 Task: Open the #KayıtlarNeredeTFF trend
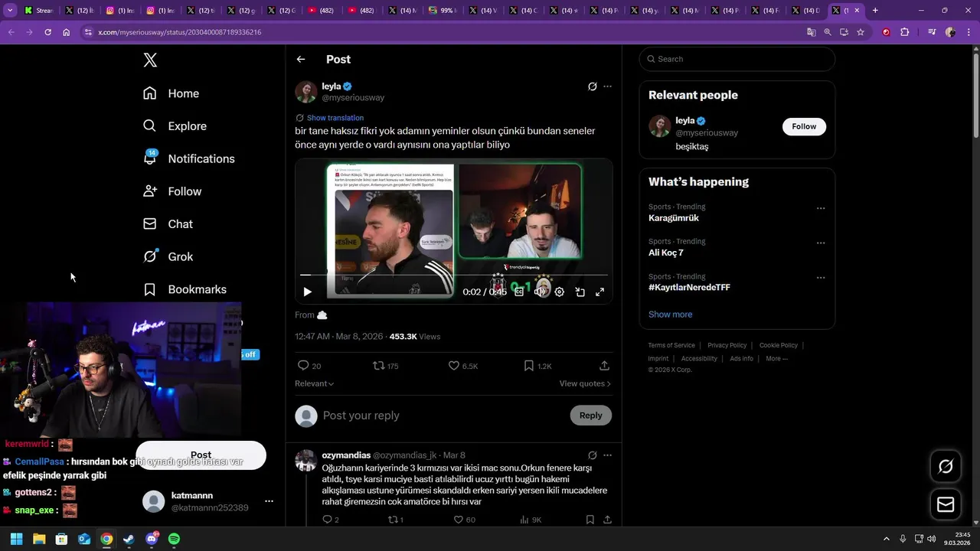[689, 288]
